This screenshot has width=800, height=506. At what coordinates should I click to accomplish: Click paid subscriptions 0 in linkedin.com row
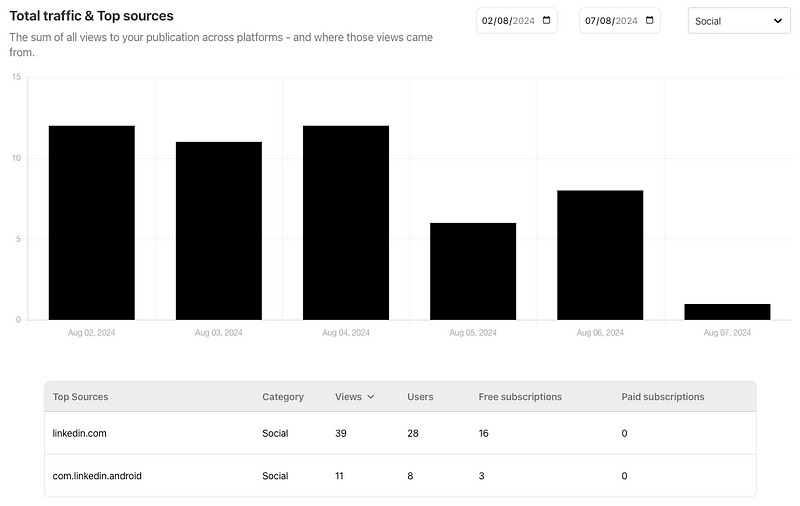(x=624, y=433)
